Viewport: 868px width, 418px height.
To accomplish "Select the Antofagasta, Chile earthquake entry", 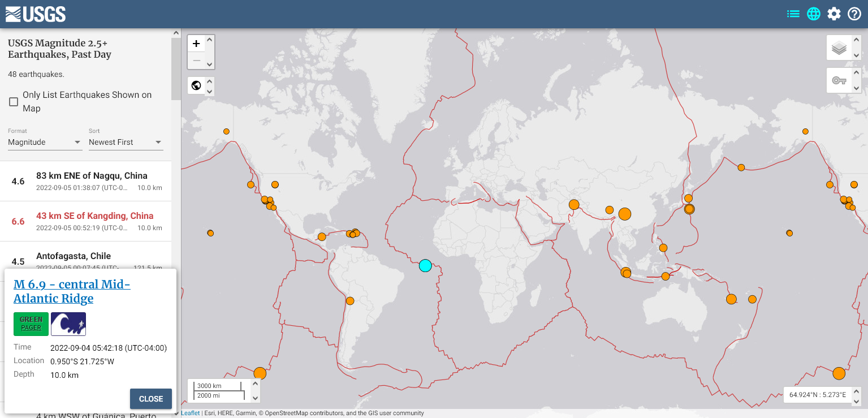I will pos(85,256).
